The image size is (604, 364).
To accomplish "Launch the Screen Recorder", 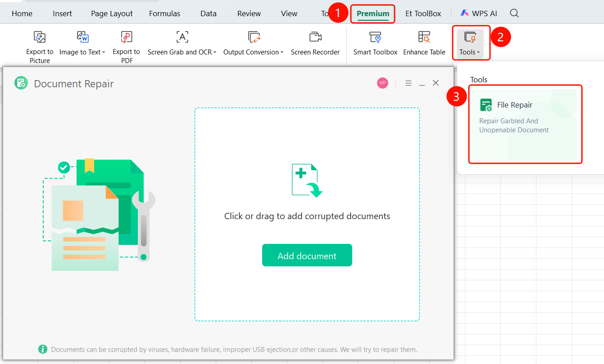I will 315,44.
